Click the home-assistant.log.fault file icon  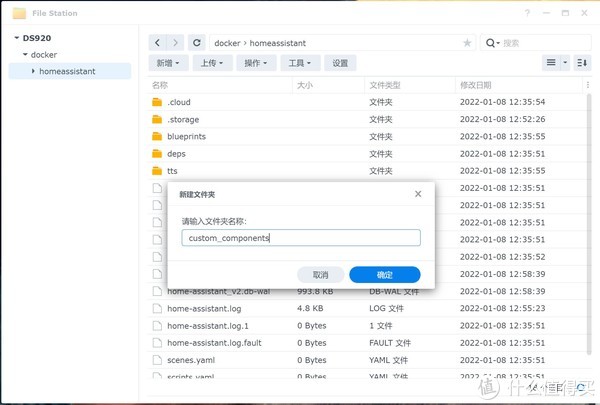click(x=157, y=343)
